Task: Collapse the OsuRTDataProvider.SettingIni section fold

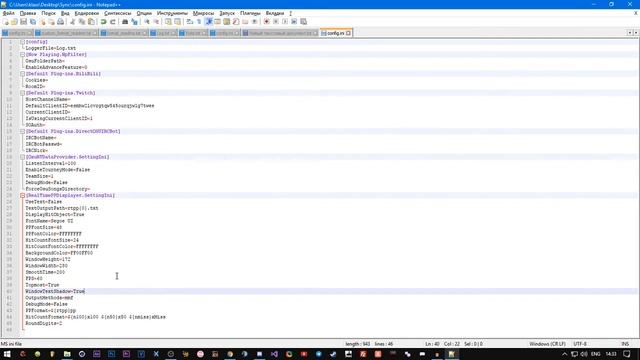Action: (x=22, y=157)
